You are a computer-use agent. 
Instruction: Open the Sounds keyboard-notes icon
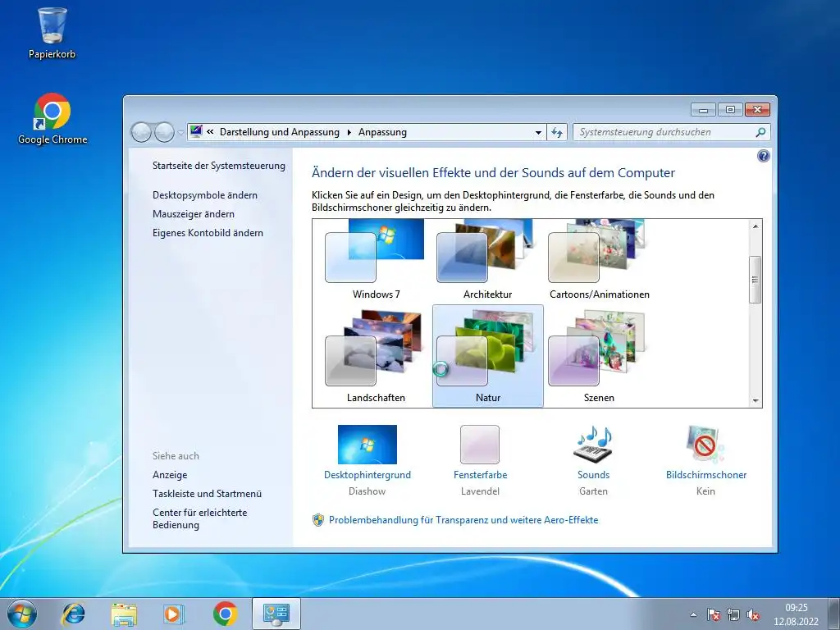click(x=593, y=445)
